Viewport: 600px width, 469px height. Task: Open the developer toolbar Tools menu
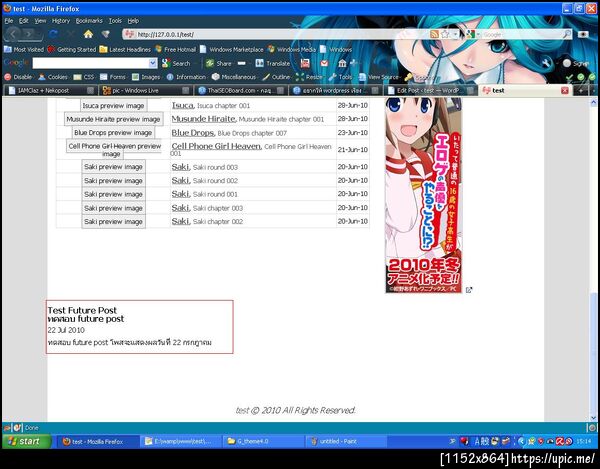[341, 77]
